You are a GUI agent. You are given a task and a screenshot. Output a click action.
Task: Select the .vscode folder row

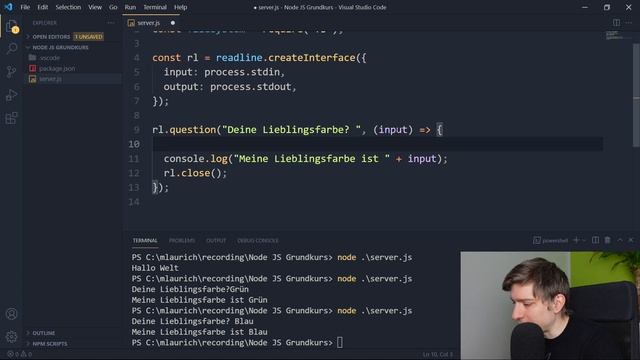(73, 58)
